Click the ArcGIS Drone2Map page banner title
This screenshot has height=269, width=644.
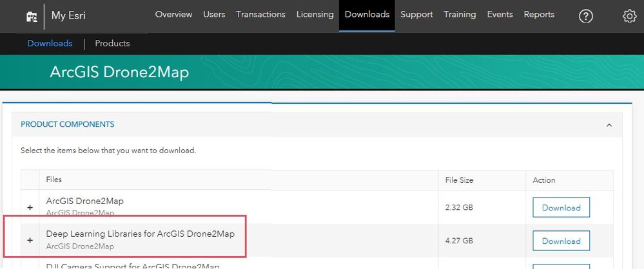click(119, 72)
